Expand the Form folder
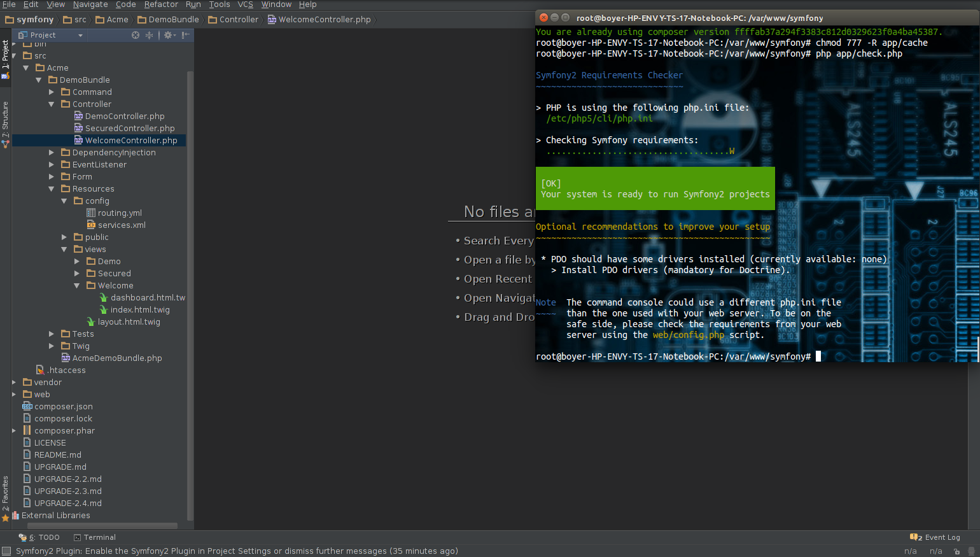980x557 pixels. [x=52, y=177]
